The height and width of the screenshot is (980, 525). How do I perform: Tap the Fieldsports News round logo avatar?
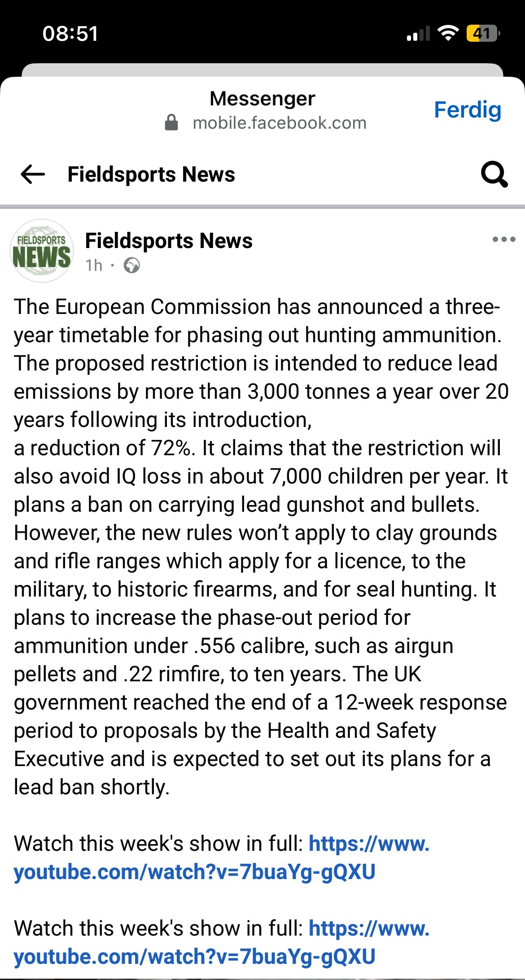41,251
